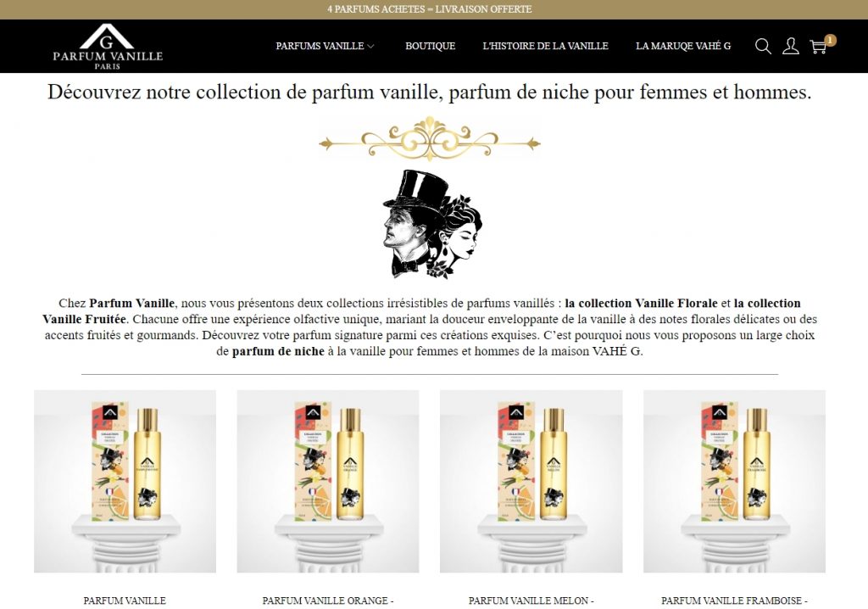Open L'Histoire de la Vanille page
This screenshot has height=609, width=868.
pyautogui.click(x=545, y=46)
